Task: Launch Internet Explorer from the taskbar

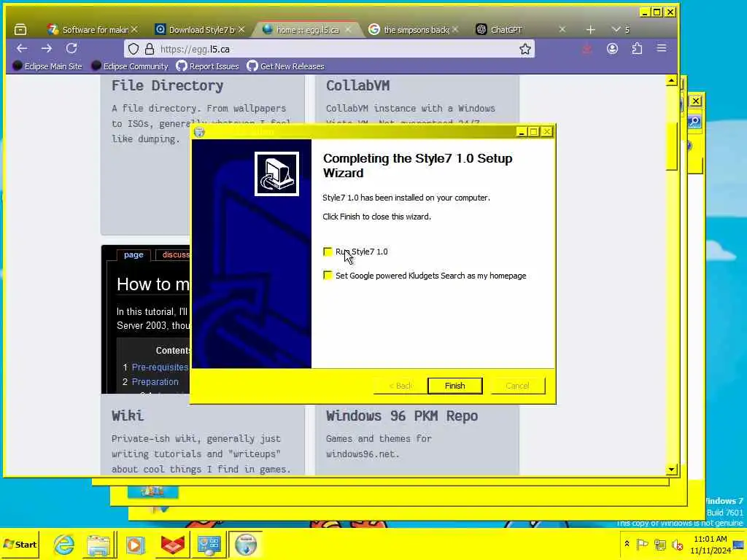Action: tap(64, 544)
